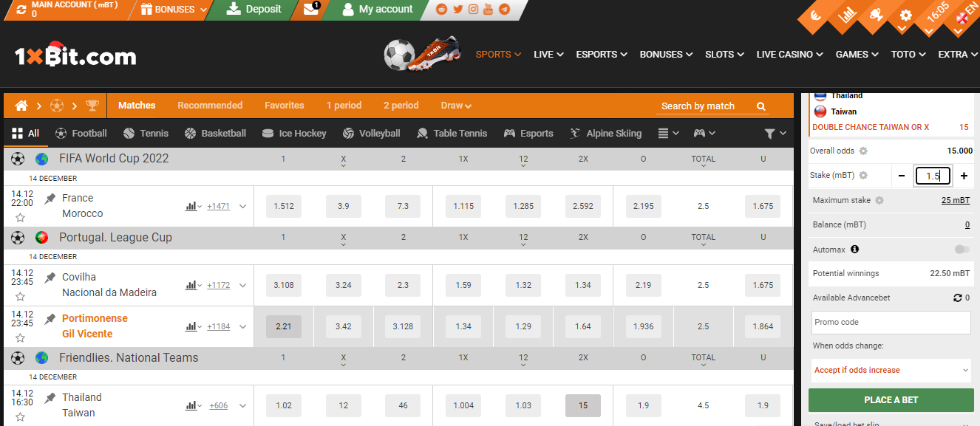The height and width of the screenshot is (426, 980).
Task: Click the Telegram icon in top bar
Action: pyautogui.click(x=505, y=10)
